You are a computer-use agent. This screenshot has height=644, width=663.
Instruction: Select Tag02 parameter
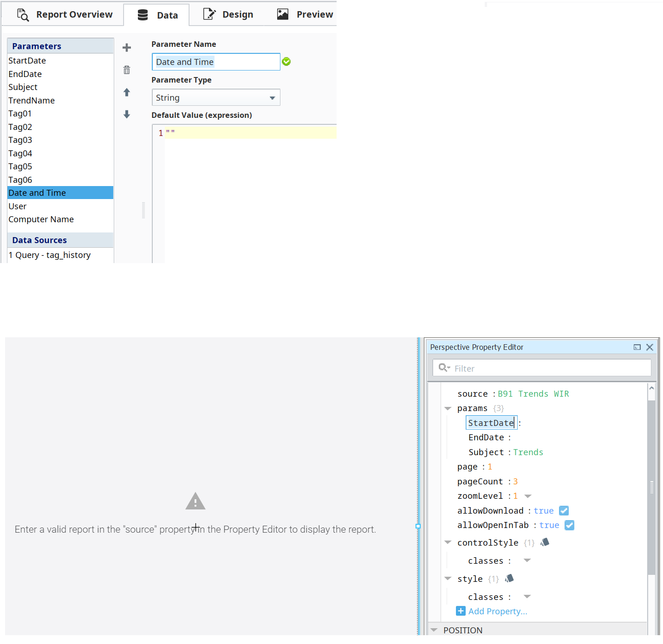click(x=60, y=127)
